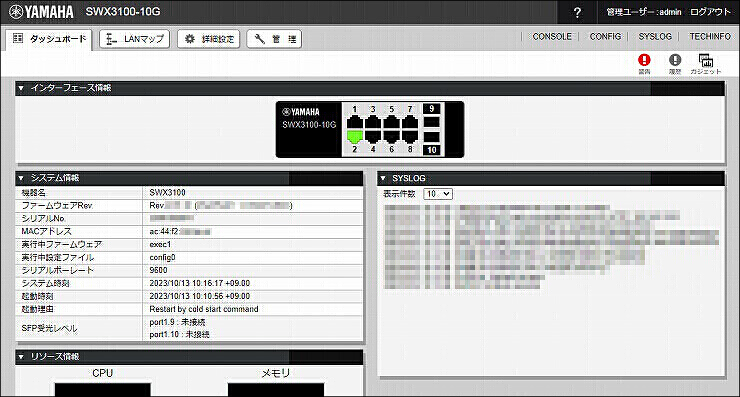Switch to ダッシュボード tab
The height and width of the screenshot is (397, 740).
click(x=49, y=39)
